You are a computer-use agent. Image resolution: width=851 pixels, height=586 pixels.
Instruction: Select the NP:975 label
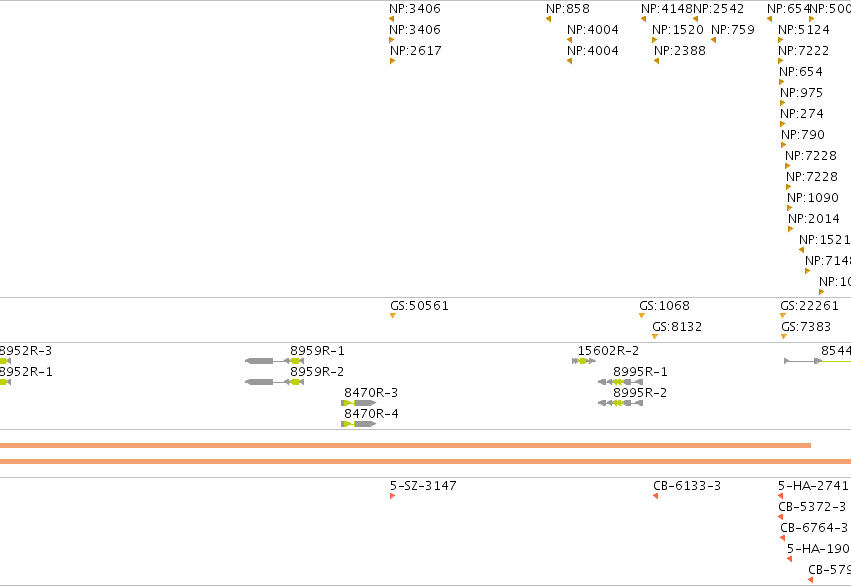click(802, 93)
